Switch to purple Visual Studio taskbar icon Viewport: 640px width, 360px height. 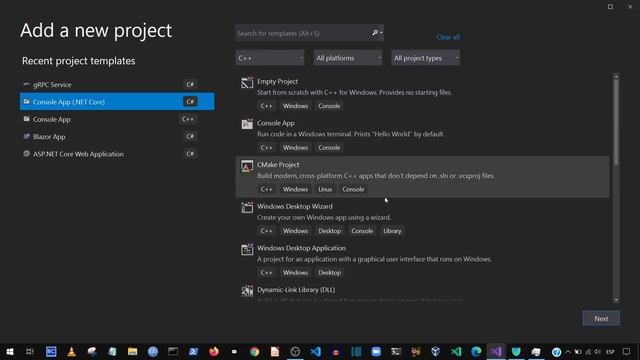[496, 351]
